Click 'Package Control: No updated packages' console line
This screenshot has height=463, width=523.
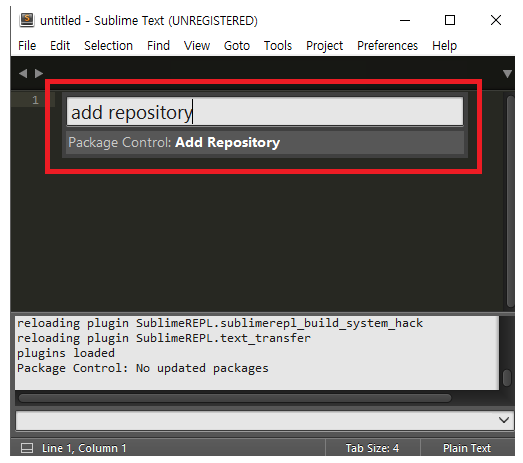tap(143, 368)
